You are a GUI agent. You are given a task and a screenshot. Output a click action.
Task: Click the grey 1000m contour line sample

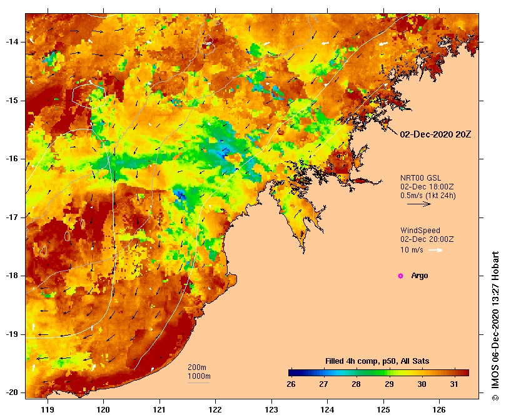point(199,383)
